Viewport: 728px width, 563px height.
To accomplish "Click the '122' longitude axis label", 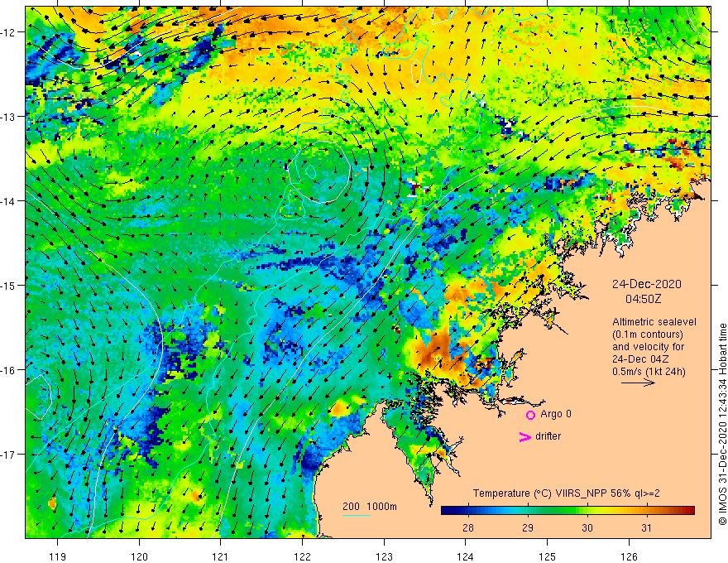I will (302, 556).
